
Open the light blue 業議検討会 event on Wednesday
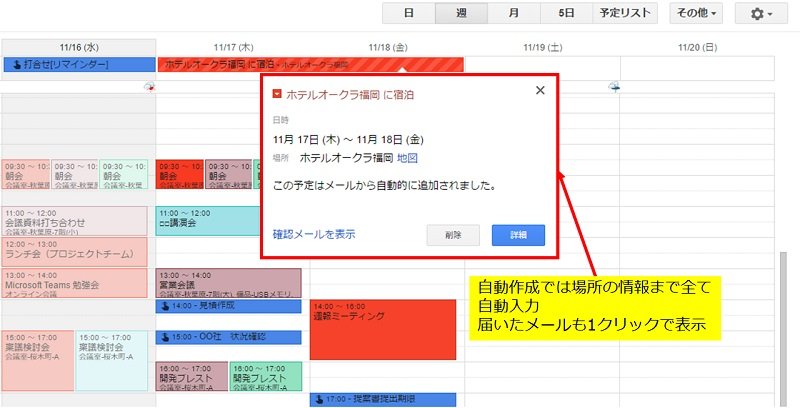[112, 361]
